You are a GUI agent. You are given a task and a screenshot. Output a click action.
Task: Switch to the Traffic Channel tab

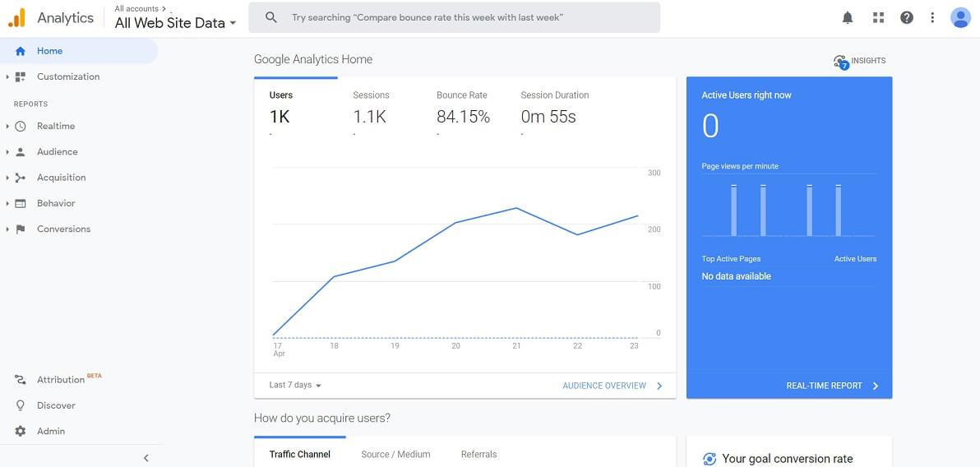point(300,454)
